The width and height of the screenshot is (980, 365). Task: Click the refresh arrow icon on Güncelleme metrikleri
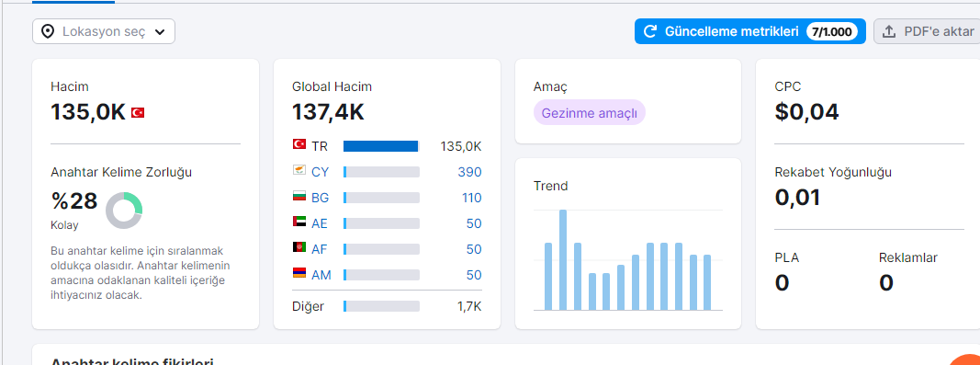pos(650,31)
